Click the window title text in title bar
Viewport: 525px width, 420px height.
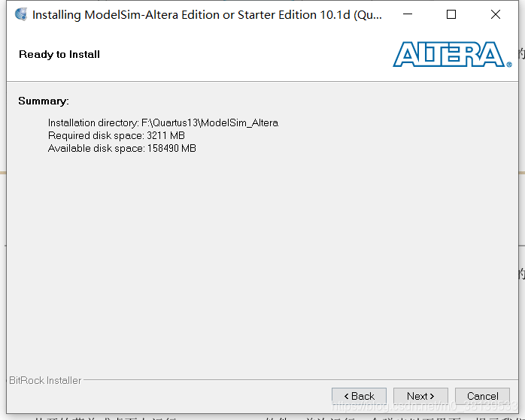click(207, 15)
